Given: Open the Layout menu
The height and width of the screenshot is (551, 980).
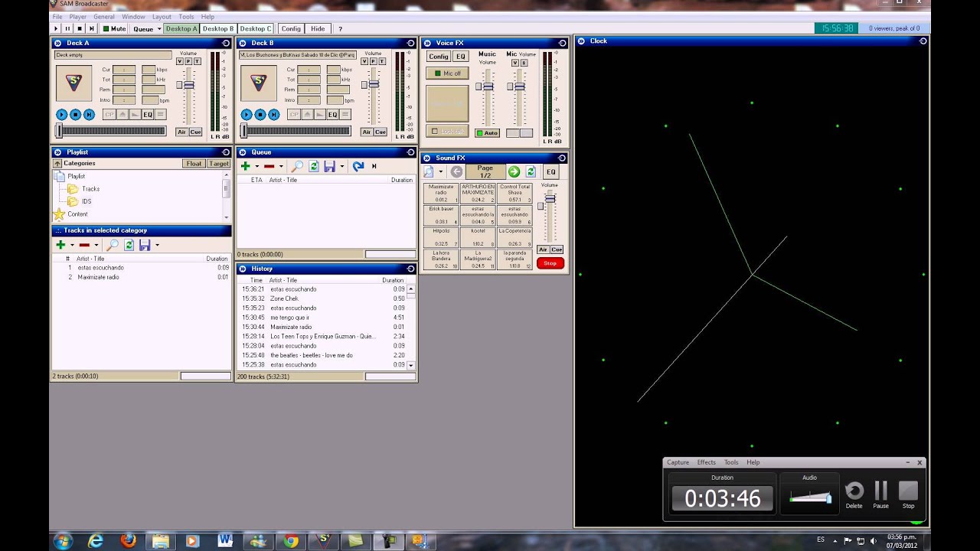Looking at the screenshot, I should (x=162, y=16).
